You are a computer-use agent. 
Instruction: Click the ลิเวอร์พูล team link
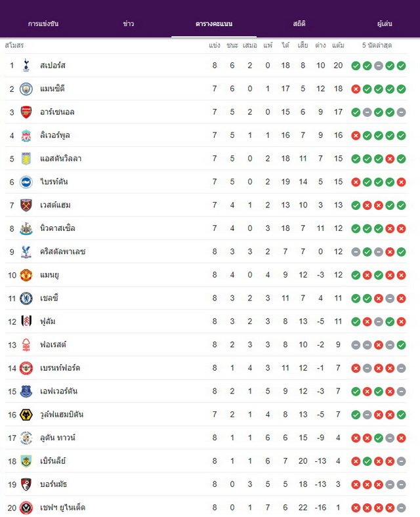point(54,135)
